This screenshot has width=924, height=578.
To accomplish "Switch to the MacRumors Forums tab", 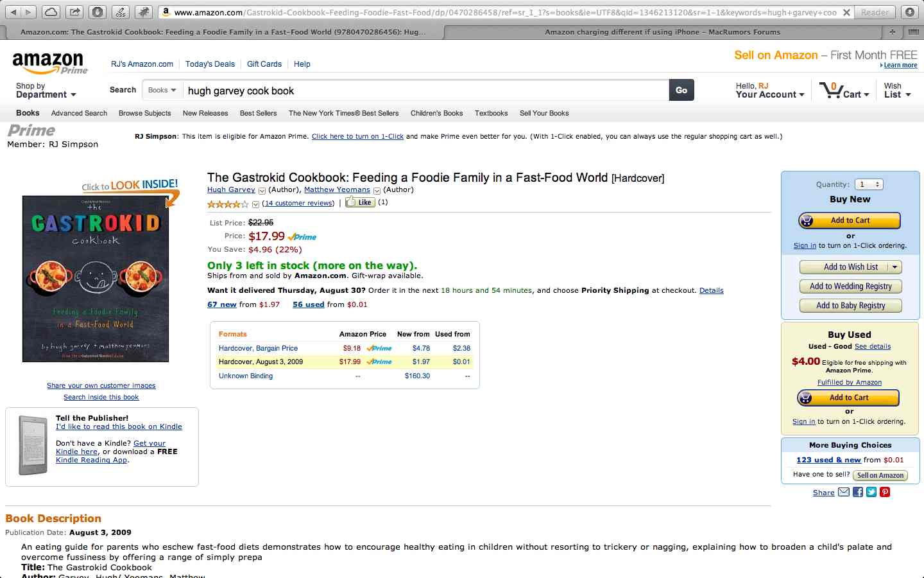I will click(662, 31).
